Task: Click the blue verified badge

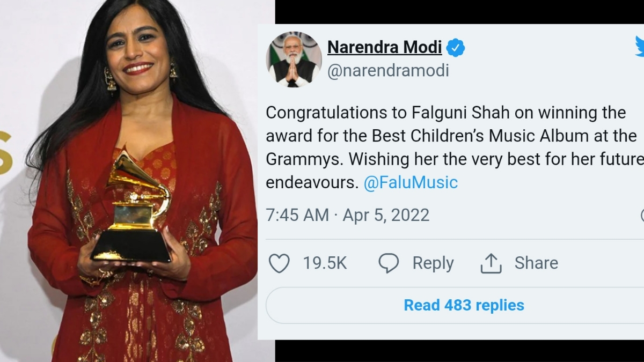Action: (x=456, y=48)
